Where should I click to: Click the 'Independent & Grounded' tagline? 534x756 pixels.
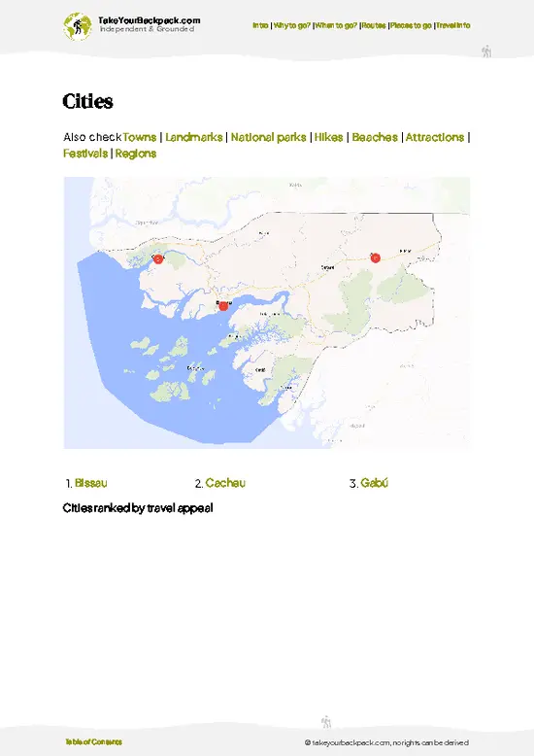147,29
